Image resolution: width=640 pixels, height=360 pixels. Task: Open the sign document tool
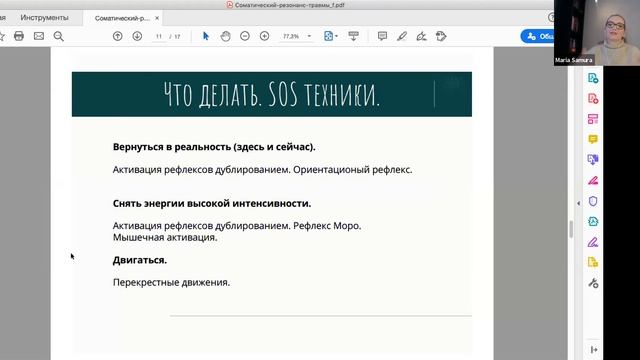[x=421, y=36]
